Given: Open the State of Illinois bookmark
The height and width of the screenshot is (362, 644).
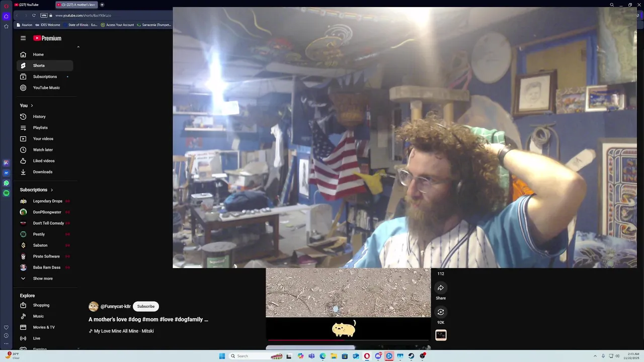Looking at the screenshot, I should (80, 25).
